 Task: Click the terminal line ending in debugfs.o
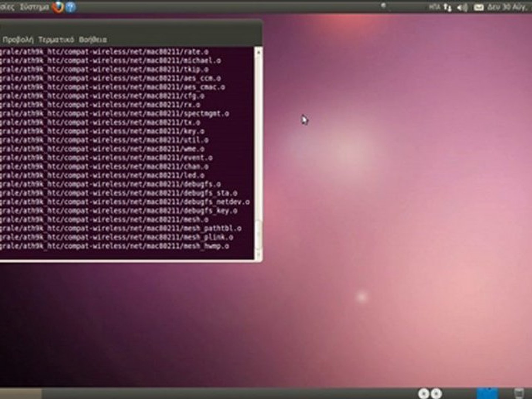110,184
